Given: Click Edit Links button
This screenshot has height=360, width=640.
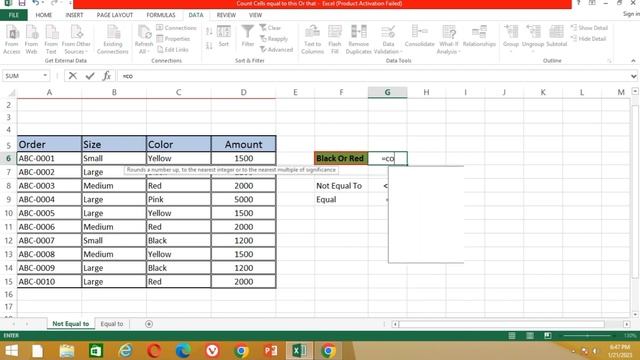Looking at the screenshot, I should pyautogui.click(x=173, y=49).
